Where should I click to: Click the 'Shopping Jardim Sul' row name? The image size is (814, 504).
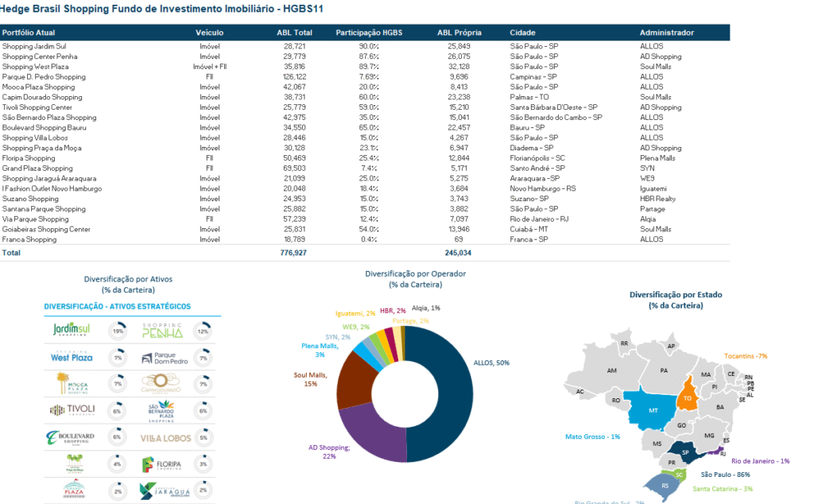coord(34,46)
